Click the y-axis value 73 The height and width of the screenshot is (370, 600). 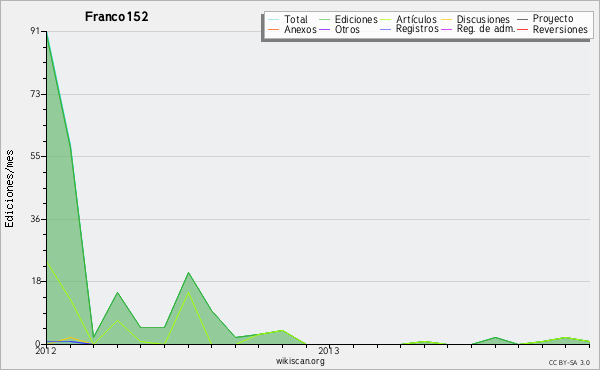(35, 94)
